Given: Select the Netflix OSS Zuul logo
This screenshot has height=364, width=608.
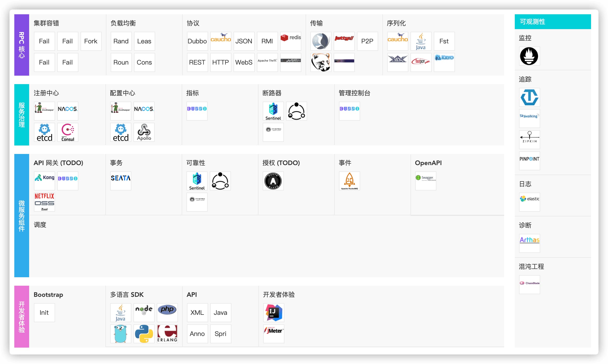Looking at the screenshot, I should point(44,202).
